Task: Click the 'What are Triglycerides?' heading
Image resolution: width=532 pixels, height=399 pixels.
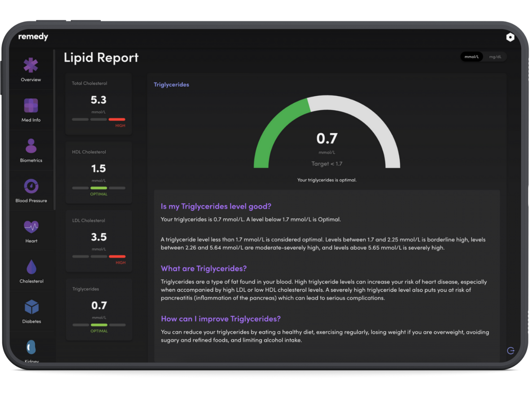Action: click(204, 269)
